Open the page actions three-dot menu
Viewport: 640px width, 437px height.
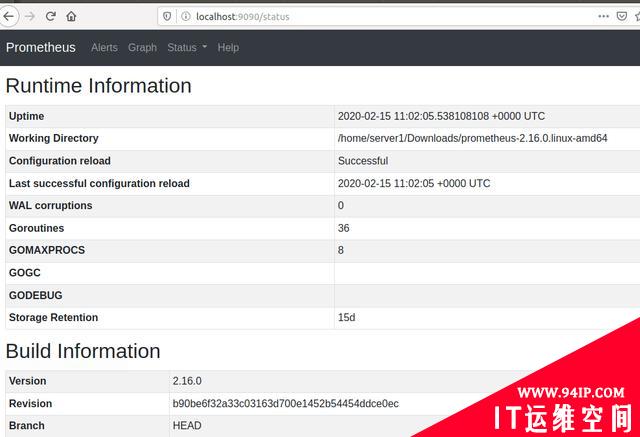click(x=603, y=16)
